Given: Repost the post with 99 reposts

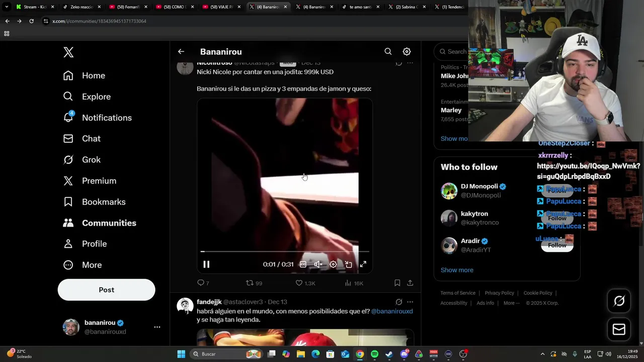Looking at the screenshot, I should [254, 283].
